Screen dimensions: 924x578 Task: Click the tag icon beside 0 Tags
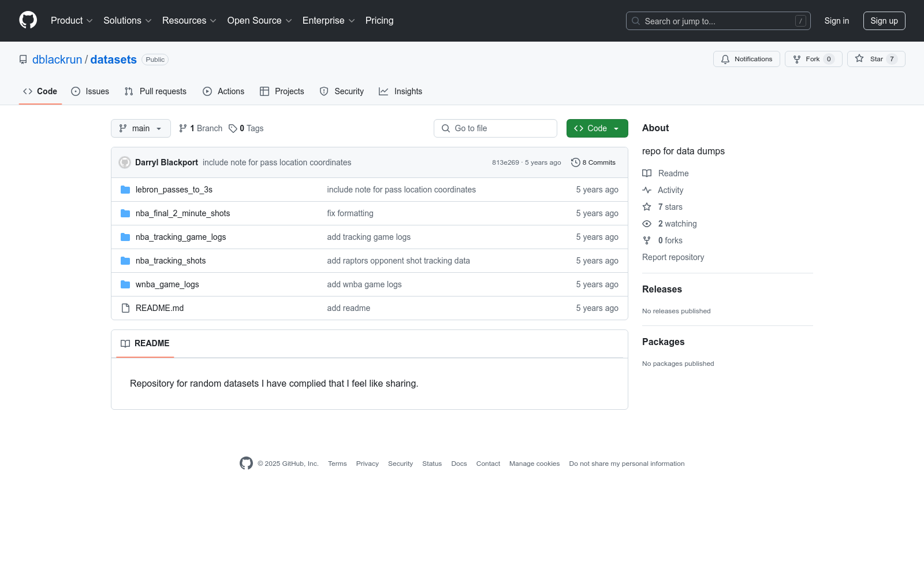(x=233, y=128)
